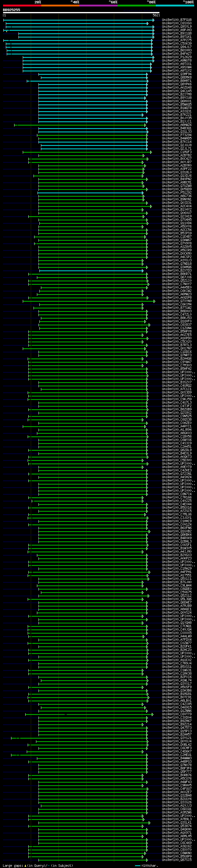
Task: Open hit UniRef100_C8N7I4
Action: click(177, 494)
